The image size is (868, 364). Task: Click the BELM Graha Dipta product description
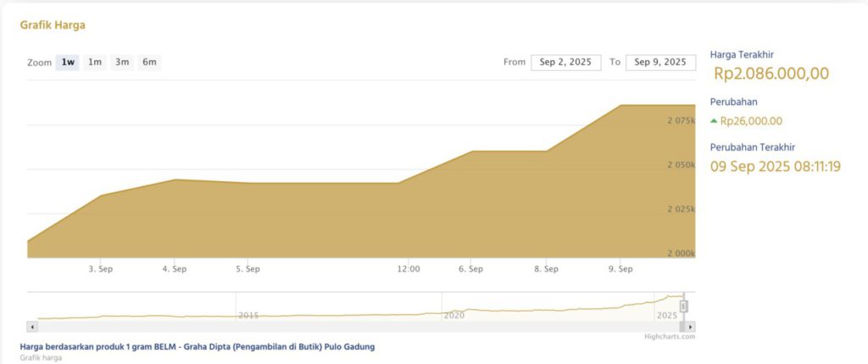pyautogui.click(x=197, y=347)
